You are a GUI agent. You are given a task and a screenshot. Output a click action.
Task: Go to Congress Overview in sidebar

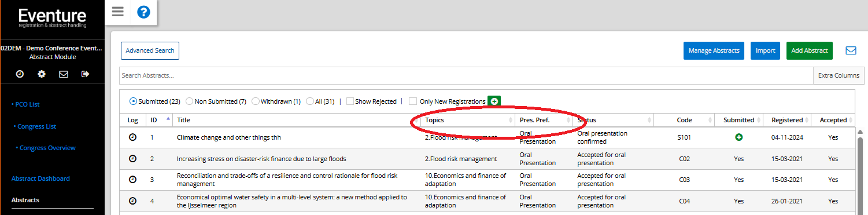(x=47, y=148)
